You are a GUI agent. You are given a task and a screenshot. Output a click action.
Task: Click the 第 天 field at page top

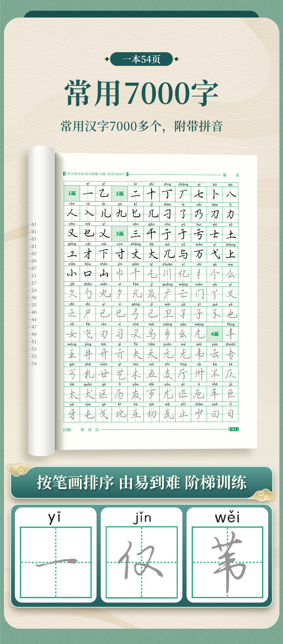tap(230, 175)
